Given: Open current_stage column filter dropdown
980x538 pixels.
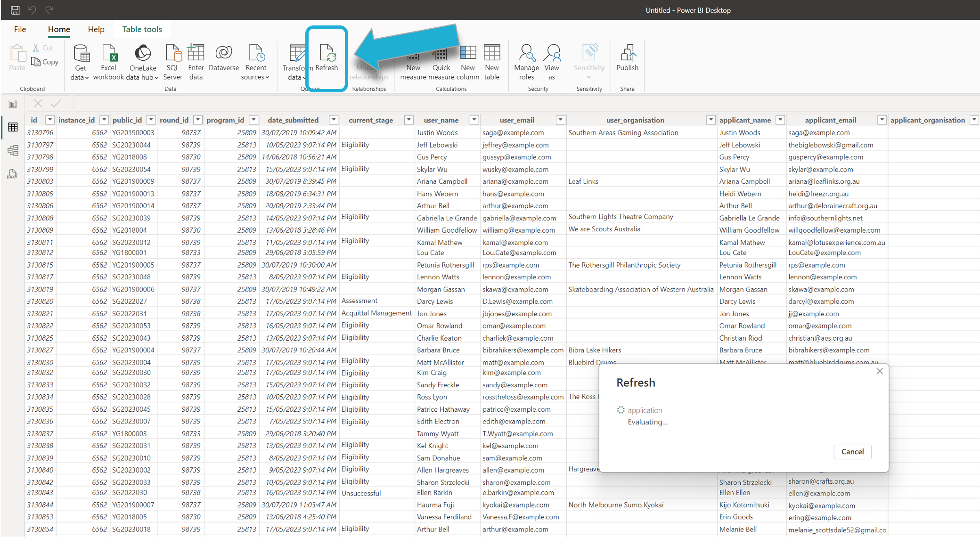Looking at the screenshot, I should tap(409, 120).
